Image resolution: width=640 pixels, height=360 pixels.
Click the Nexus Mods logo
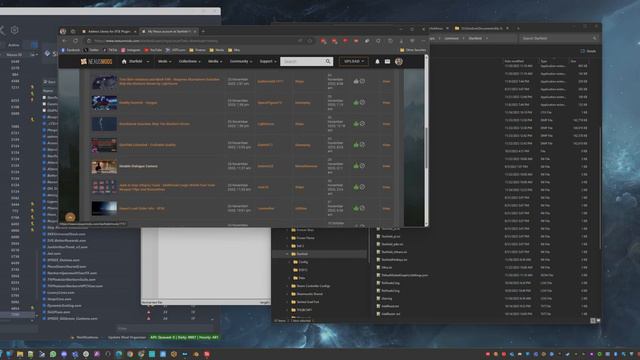[x=96, y=61]
